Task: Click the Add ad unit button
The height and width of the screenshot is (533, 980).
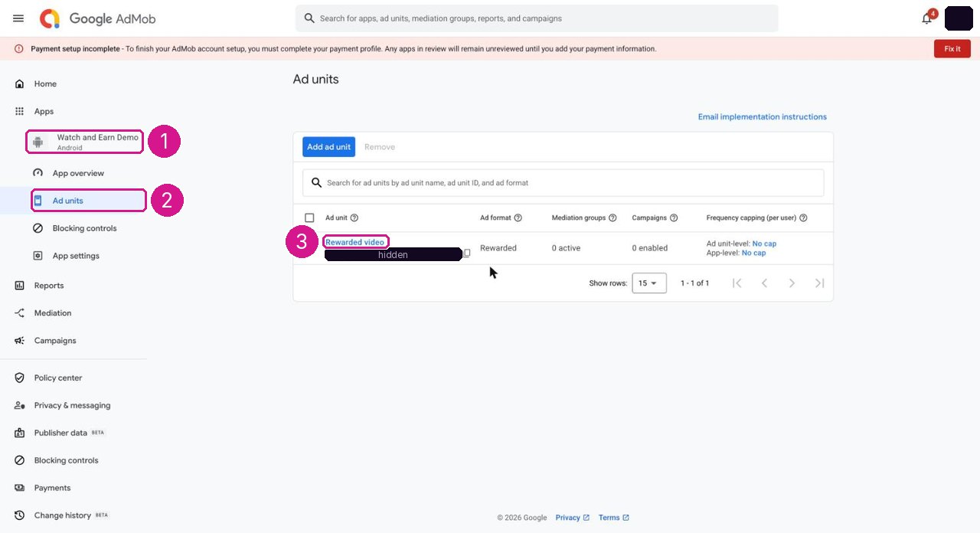Action: click(x=328, y=147)
